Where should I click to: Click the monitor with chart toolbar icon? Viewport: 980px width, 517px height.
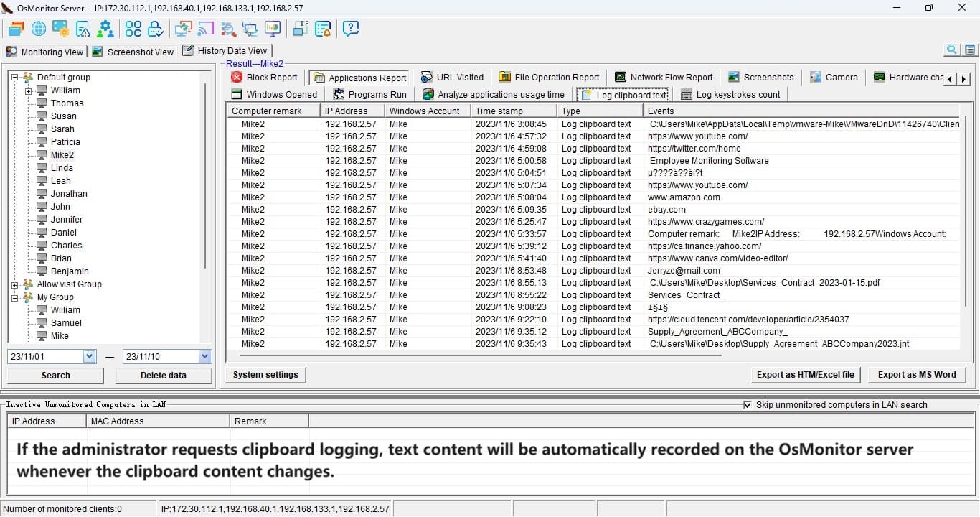(x=273, y=29)
